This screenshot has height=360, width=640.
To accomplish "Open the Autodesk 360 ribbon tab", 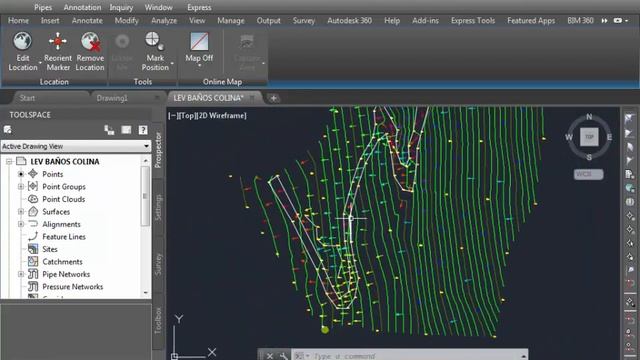I will tap(349, 20).
